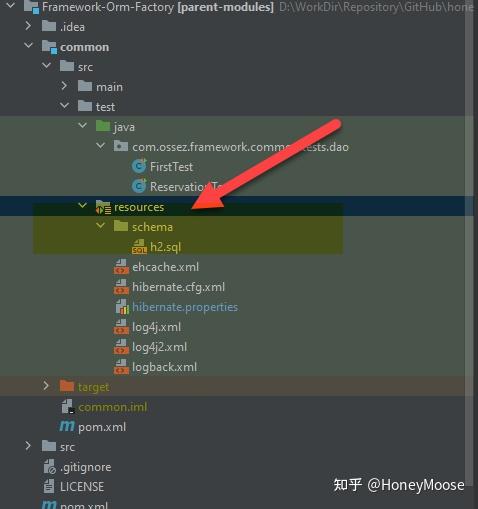Image resolution: width=478 pixels, height=509 pixels.
Task: Collapse the common module node
Action: click(x=29, y=46)
